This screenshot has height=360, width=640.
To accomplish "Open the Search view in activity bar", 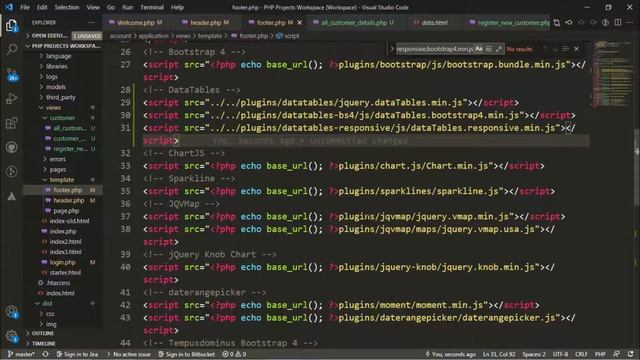I will pos(11,49).
